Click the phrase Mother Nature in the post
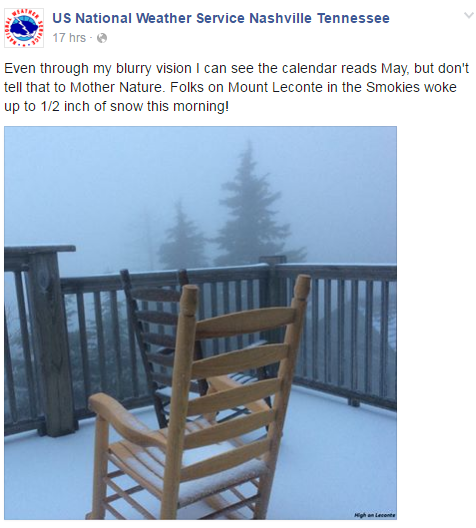Image resolution: width=476 pixels, height=528 pixels. click(x=117, y=88)
